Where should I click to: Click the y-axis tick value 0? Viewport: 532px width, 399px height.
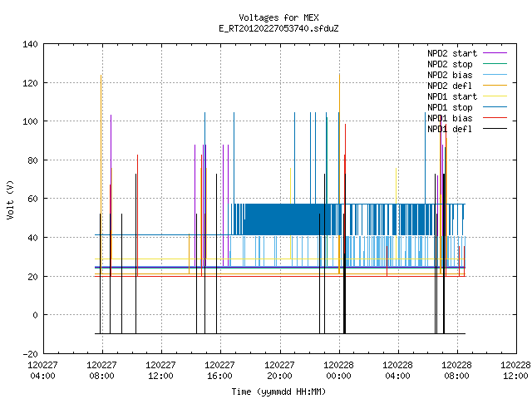(35, 315)
